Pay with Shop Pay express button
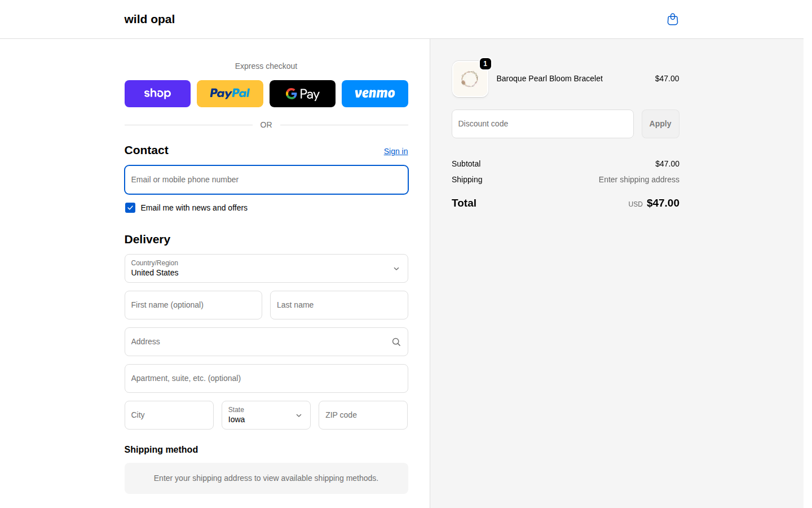Viewport: 812px width, 508px height. (x=157, y=94)
